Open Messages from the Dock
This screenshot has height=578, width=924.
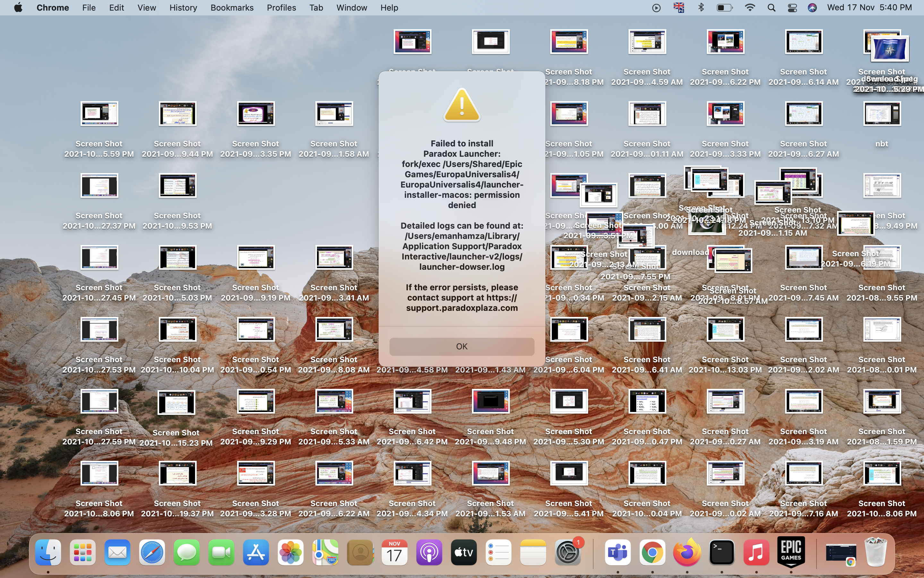[x=187, y=552]
